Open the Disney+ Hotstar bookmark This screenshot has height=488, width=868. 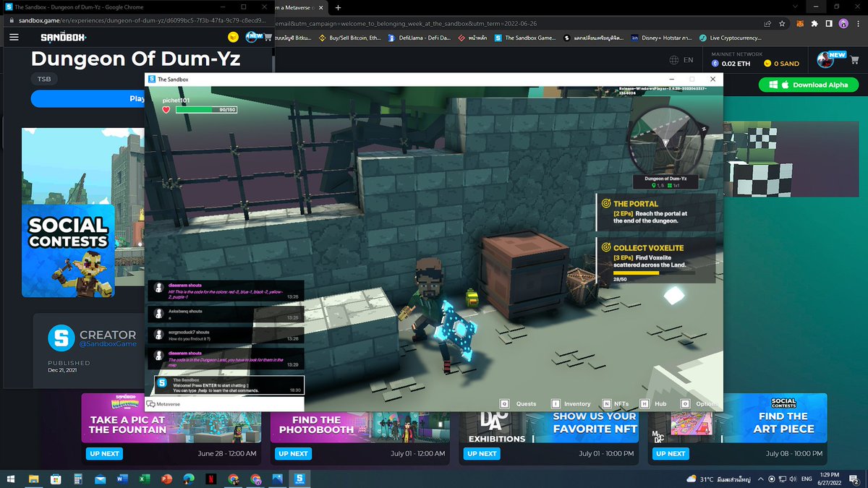click(x=661, y=38)
